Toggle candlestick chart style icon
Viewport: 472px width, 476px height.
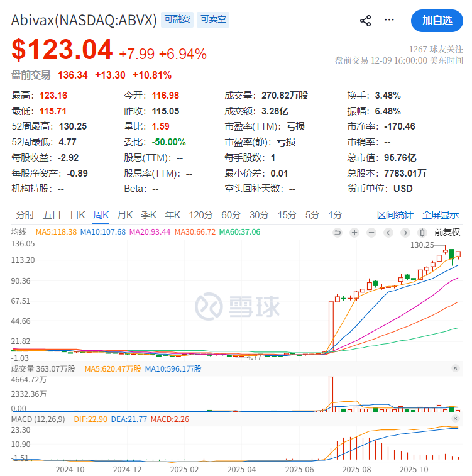(x=422, y=232)
